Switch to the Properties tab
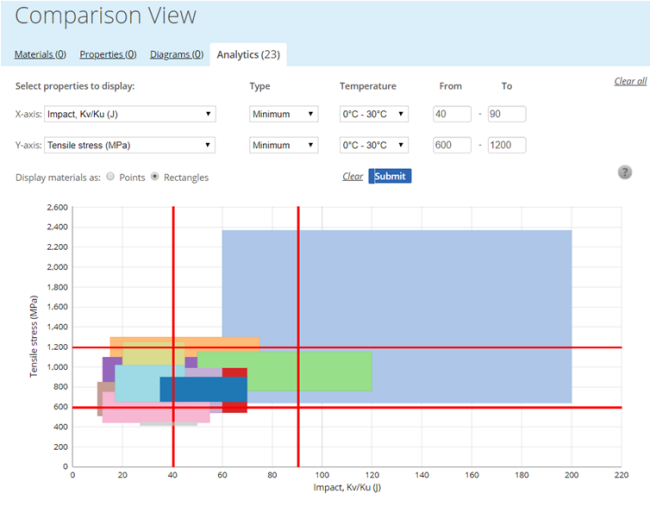Viewport: 650px width, 530px height. pyautogui.click(x=108, y=54)
